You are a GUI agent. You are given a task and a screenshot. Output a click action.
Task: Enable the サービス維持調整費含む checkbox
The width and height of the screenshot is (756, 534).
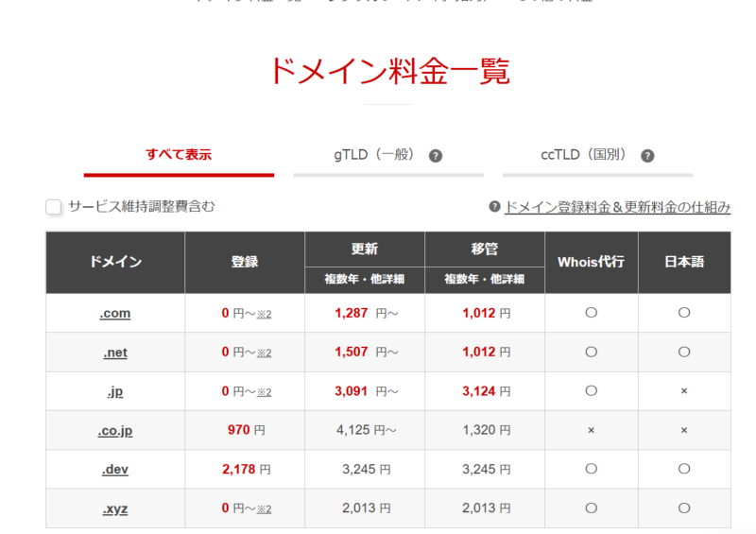[54, 206]
